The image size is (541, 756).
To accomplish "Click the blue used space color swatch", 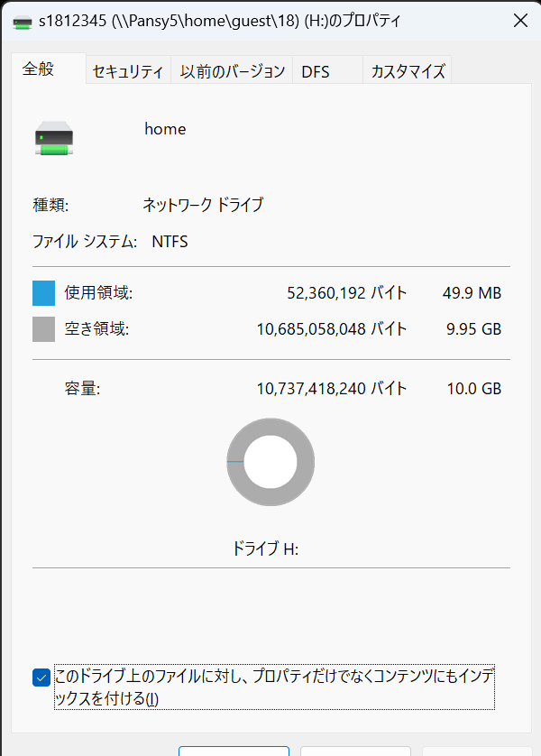I will click(44, 293).
